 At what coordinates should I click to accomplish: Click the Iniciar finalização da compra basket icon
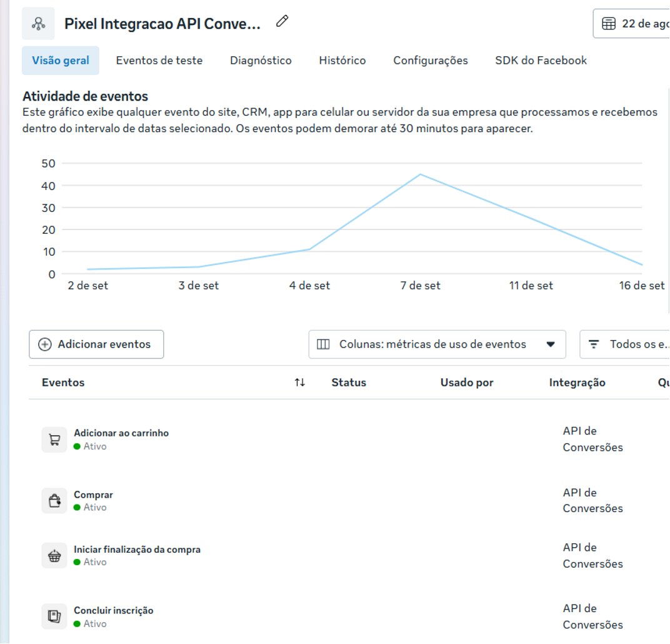[54, 556]
